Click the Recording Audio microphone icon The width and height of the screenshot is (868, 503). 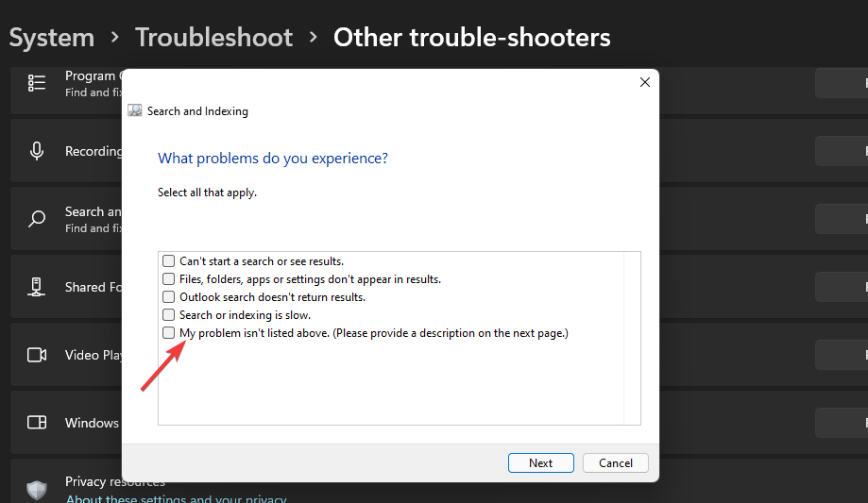coord(37,151)
